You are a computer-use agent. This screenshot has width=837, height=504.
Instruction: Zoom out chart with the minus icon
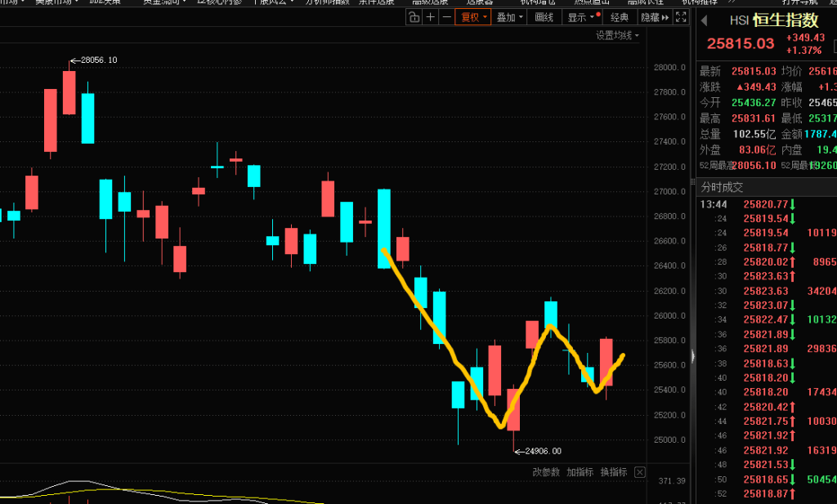(x=446, y=17)
